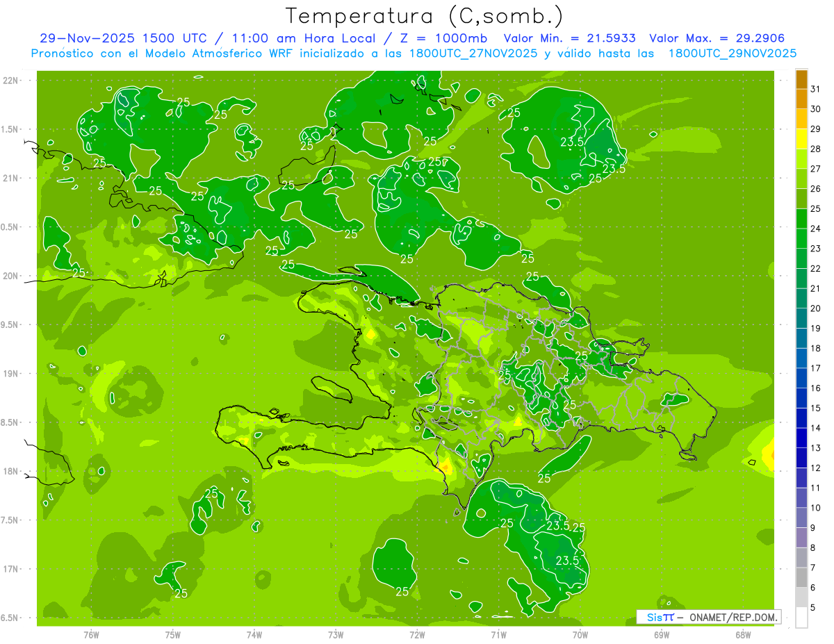Screen dimensions: 834x644
Task: Select the 'Z = 1000mb' pressure level text
Action: coord(443,38)
